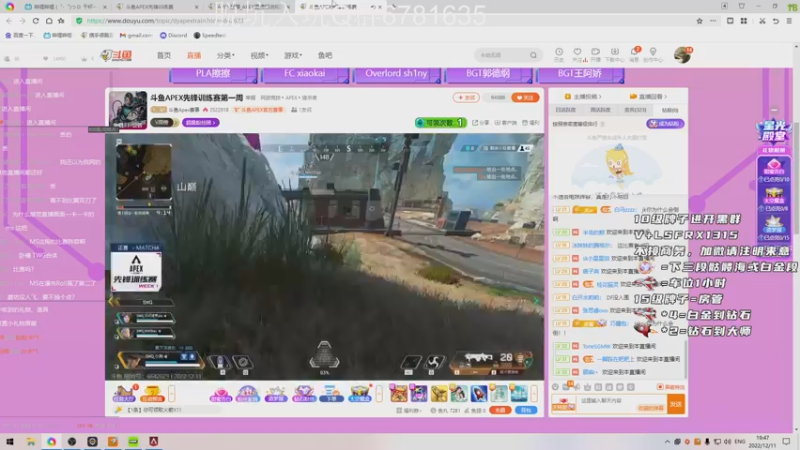Open 主播投稿 link in chat panel

pyautogui.click(x=583, y=96)
